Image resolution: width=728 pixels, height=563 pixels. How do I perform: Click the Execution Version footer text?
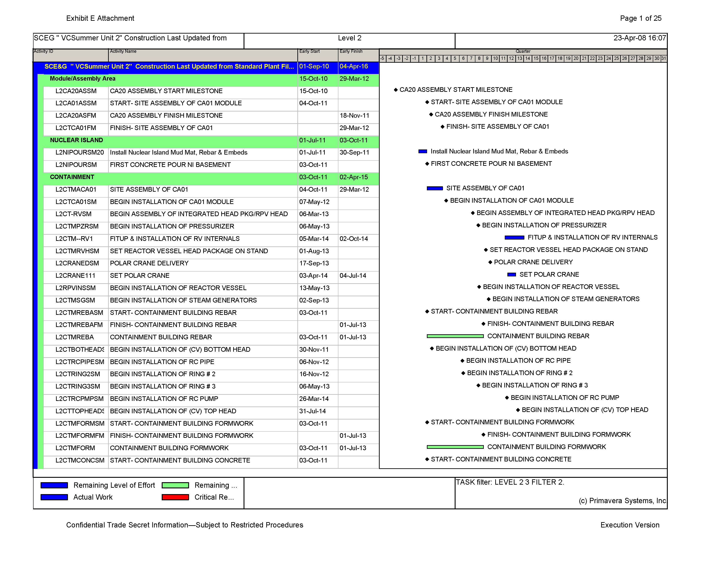630,525
